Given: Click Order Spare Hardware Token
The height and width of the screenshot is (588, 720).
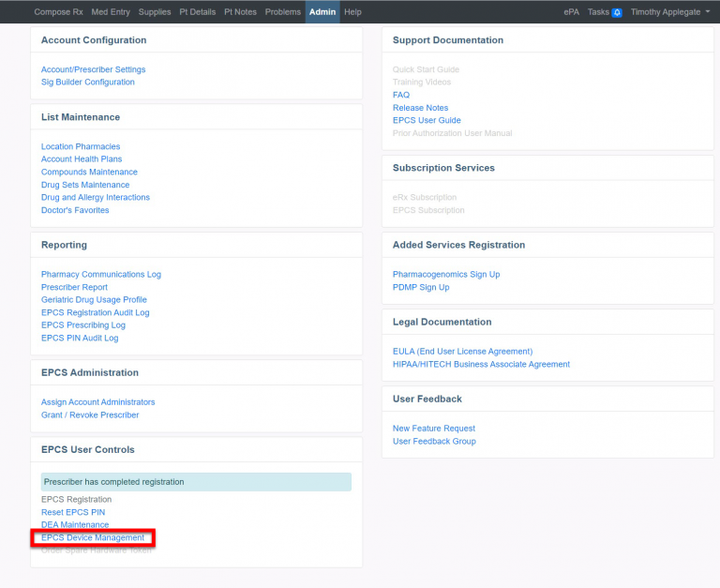Looking at the screenshot, I should (96, 550).
